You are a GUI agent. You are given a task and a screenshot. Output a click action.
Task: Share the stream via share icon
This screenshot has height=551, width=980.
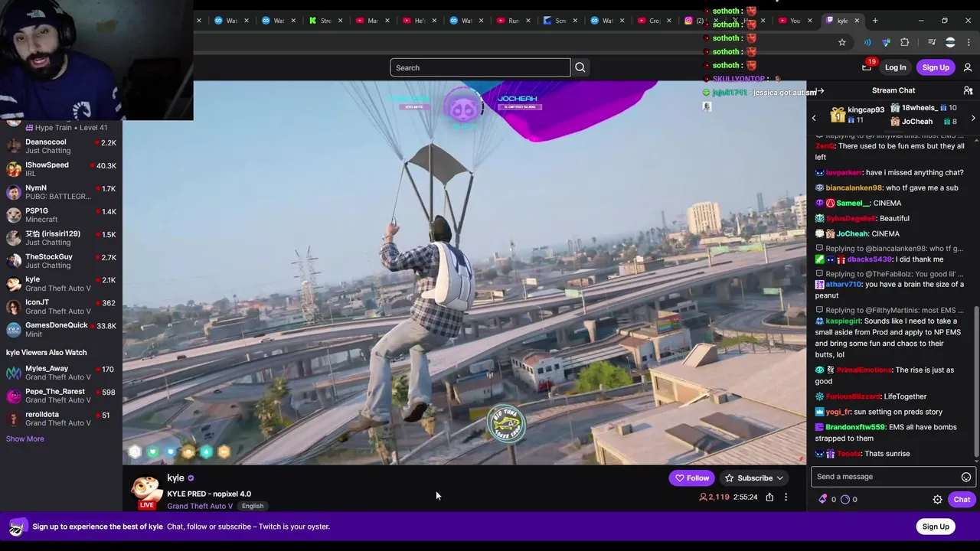769,497
